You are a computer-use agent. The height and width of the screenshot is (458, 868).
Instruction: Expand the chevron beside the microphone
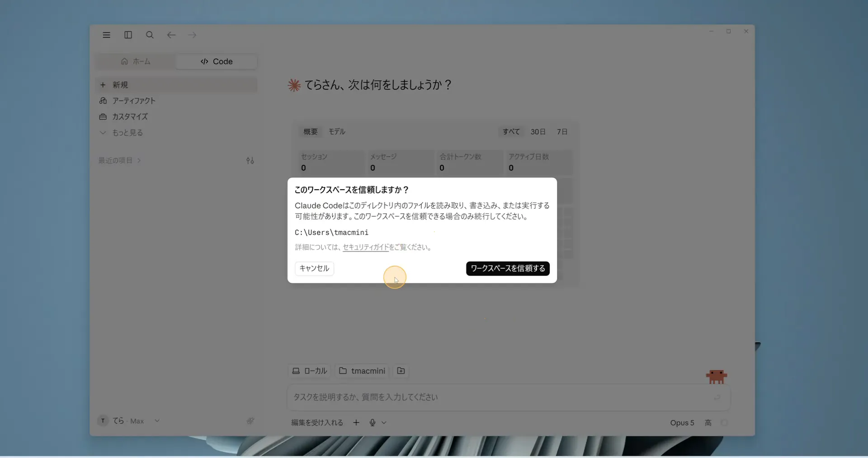[x=384, y=422]
